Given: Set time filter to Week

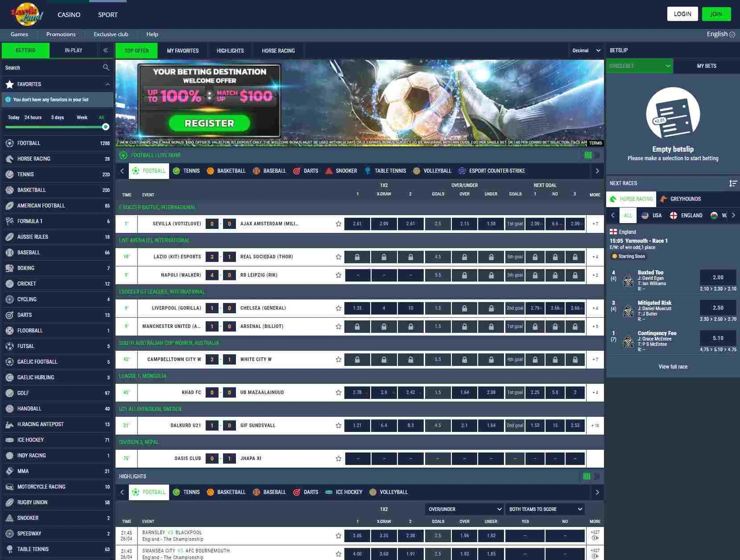Looking at the screenshot, I should pos(82,117).
